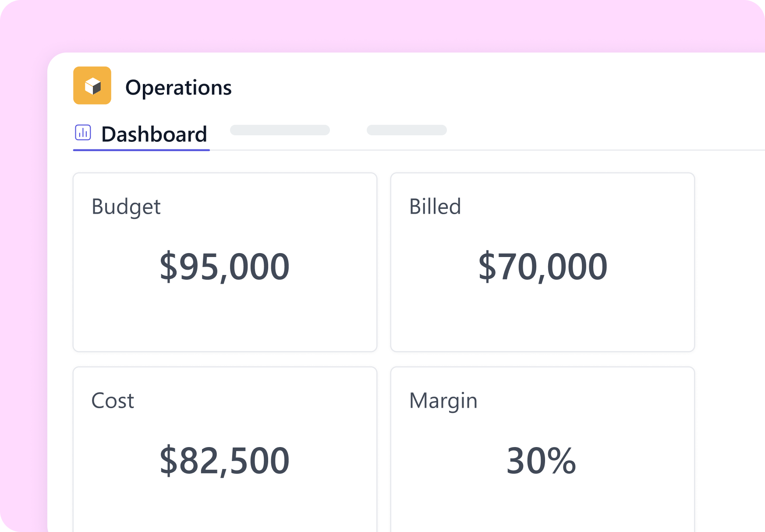Click the chart glyph on the Dashboard tab
This screenshot has width=765, height=532.
click(x=83, y=132)
